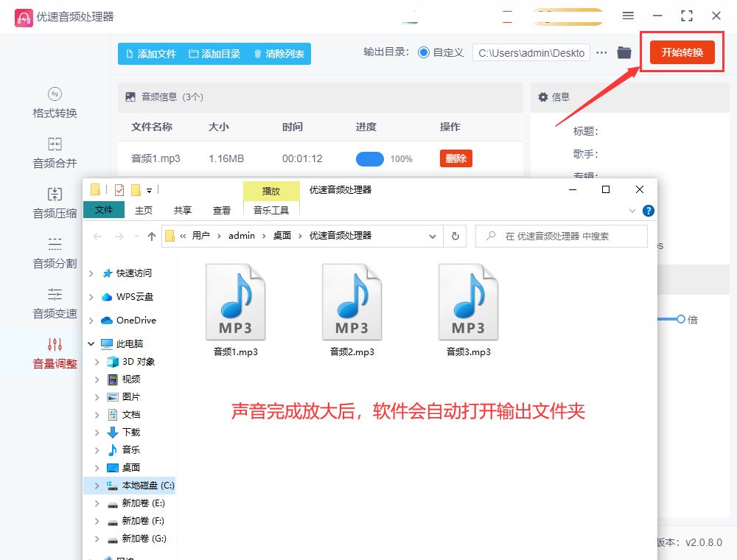Click the new folder quick access icon
This screenshot has width=737, height=560.
[x=136, y=190]
